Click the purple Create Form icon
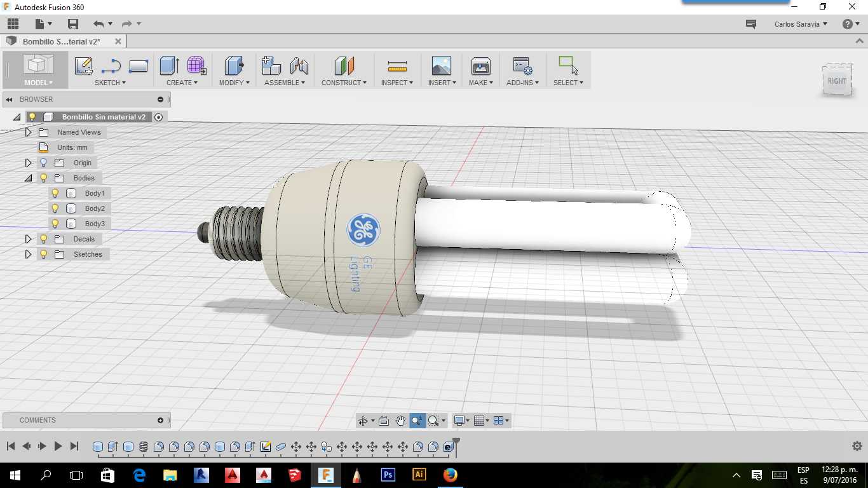 coord(196,65)
